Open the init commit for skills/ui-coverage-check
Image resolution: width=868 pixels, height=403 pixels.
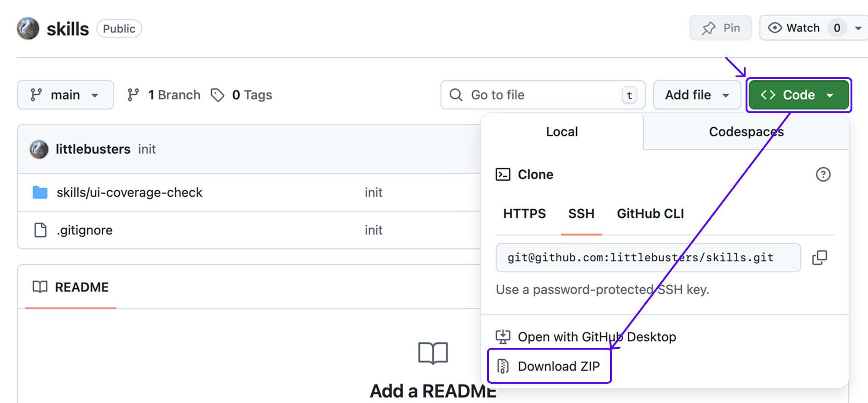point(374,192)
